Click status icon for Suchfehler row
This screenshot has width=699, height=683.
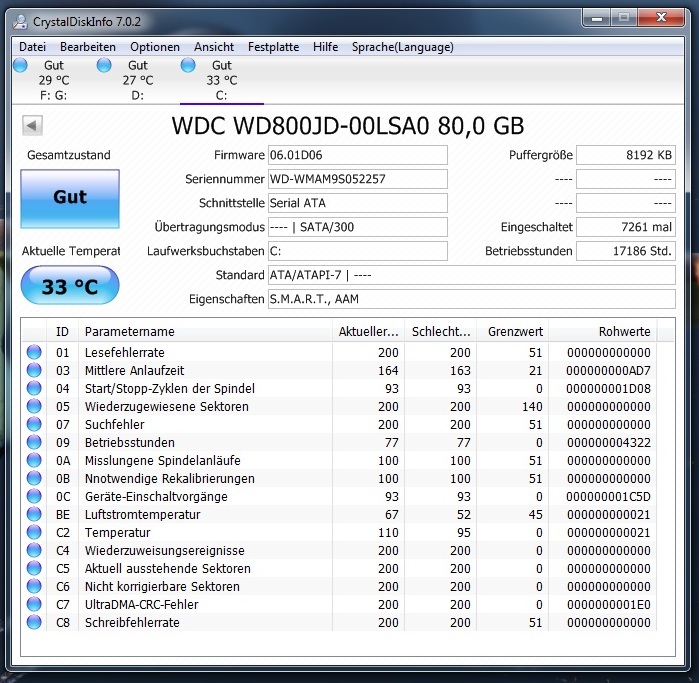click(x=34, y=424)
